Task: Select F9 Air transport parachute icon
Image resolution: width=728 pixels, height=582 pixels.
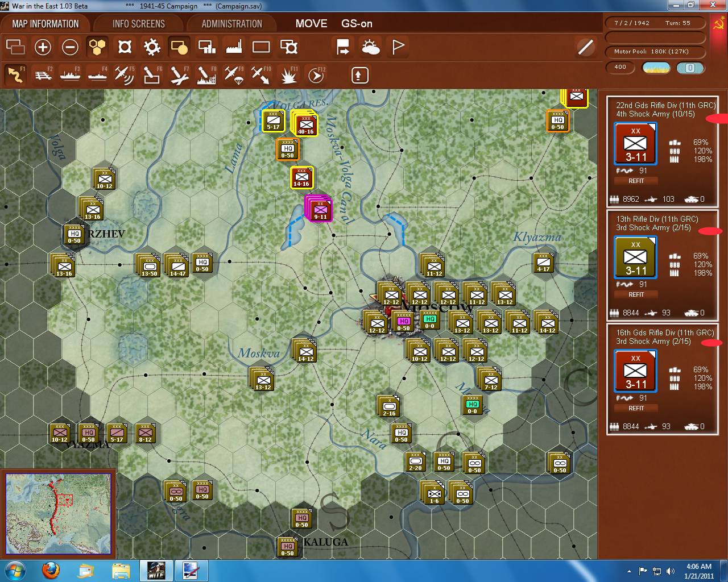Action: 234,74
